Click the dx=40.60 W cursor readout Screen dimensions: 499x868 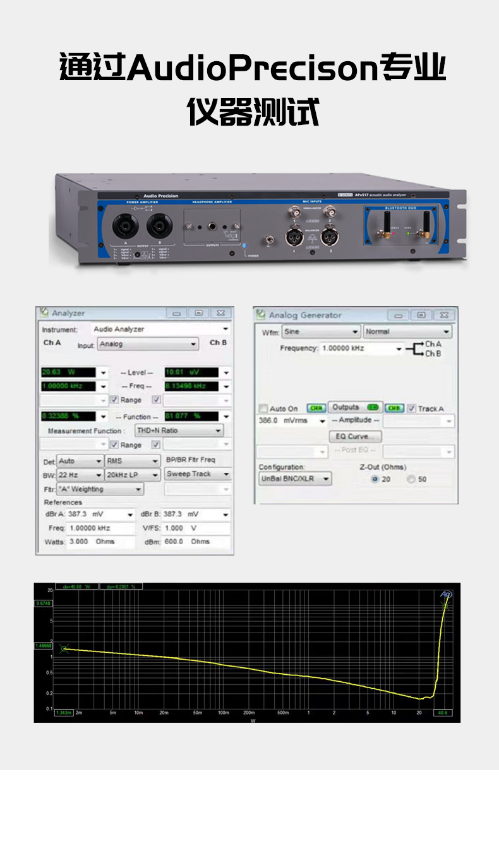(x=78, y=586)
